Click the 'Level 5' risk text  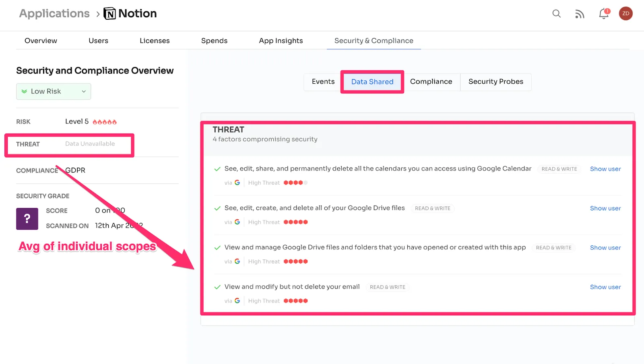point(77,121)
